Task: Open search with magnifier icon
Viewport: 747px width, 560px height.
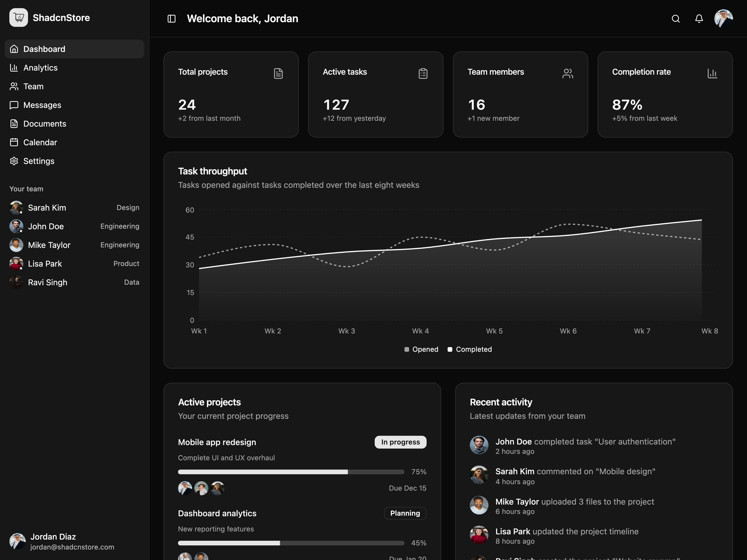Action: tap(675, 18)
